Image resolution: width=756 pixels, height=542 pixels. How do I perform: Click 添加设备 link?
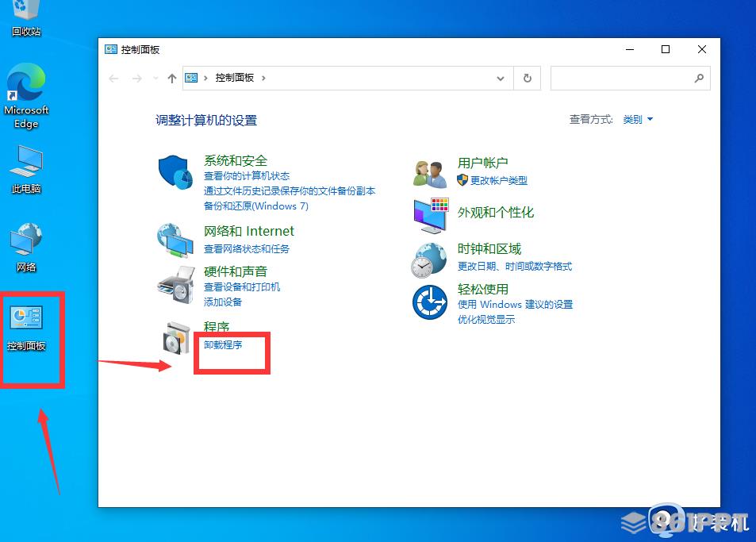coord(223,302)
